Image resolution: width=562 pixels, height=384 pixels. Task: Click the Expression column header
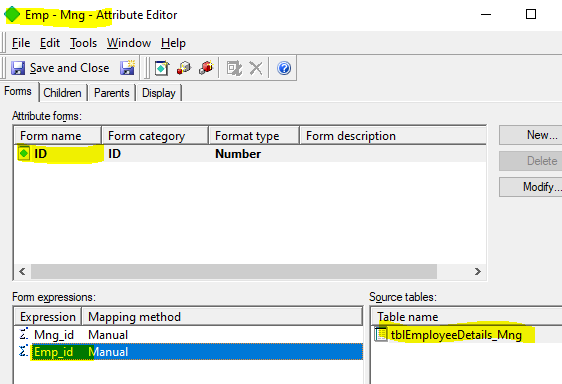pos(48,317)
